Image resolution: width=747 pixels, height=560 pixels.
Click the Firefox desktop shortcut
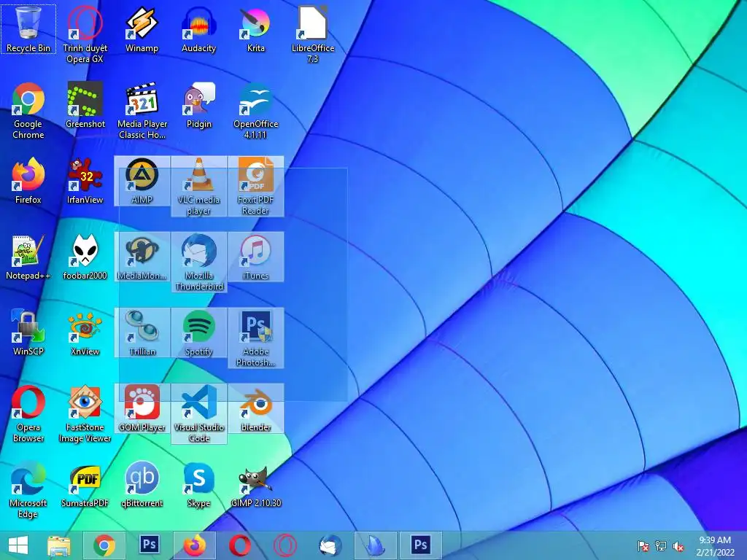tap(28, 181)
